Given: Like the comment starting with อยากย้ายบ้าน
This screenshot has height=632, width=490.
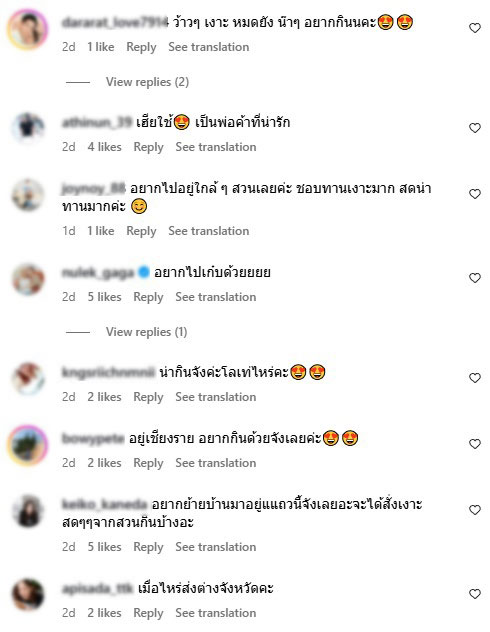Looking at the screenshot, I should click(475, 510).
